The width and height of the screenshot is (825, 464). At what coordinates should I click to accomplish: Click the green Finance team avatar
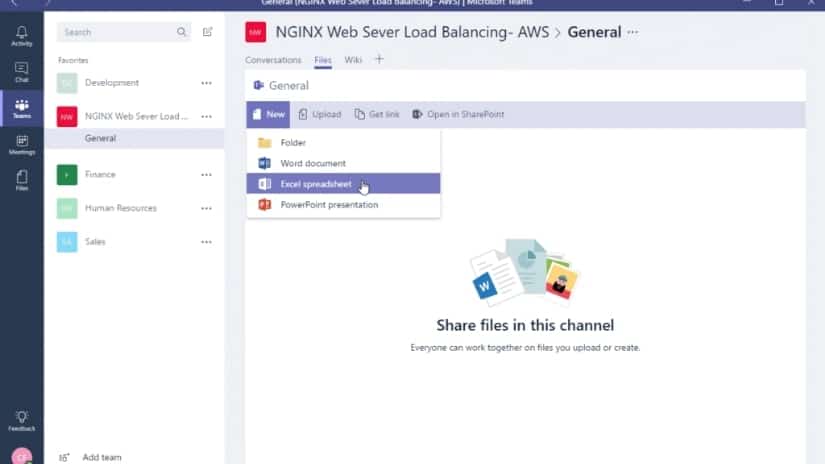pyautogui.click(x=67, y=175)
